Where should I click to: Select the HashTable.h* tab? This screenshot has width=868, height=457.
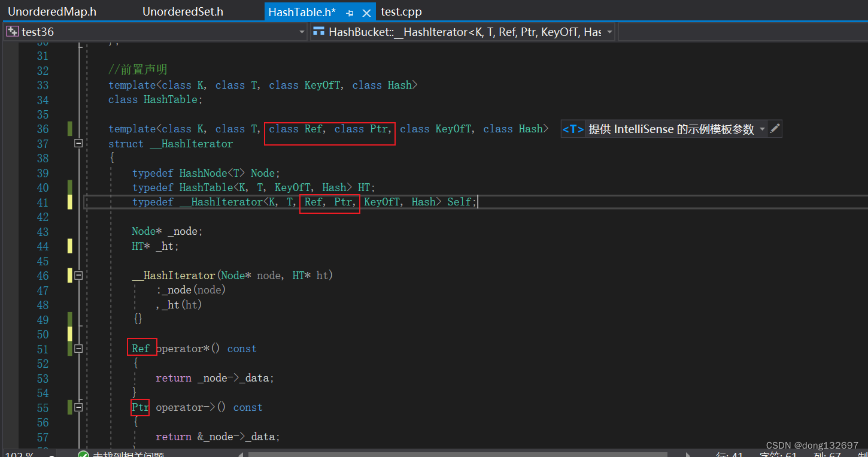(x=302, y=12)
